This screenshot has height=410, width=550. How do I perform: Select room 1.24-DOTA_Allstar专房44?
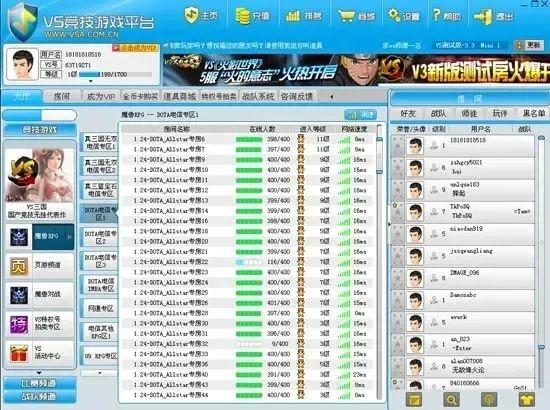(x=247, y=395)
